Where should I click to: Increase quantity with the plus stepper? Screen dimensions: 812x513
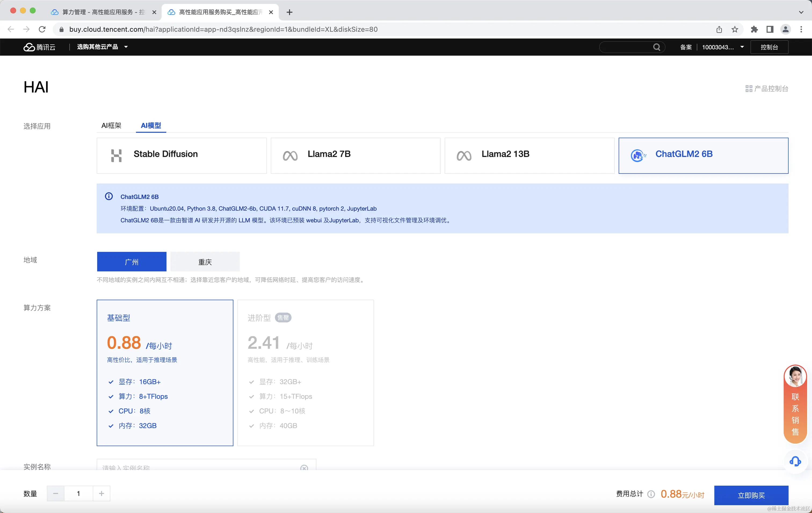102,493
